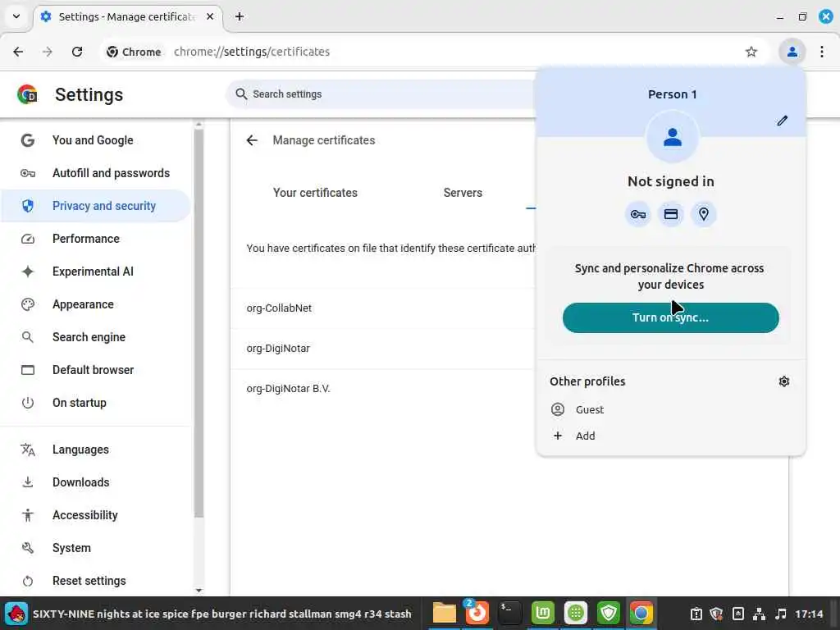Open the music note tray icon
The height and width of the screenshot is (630, 840).
781,614
